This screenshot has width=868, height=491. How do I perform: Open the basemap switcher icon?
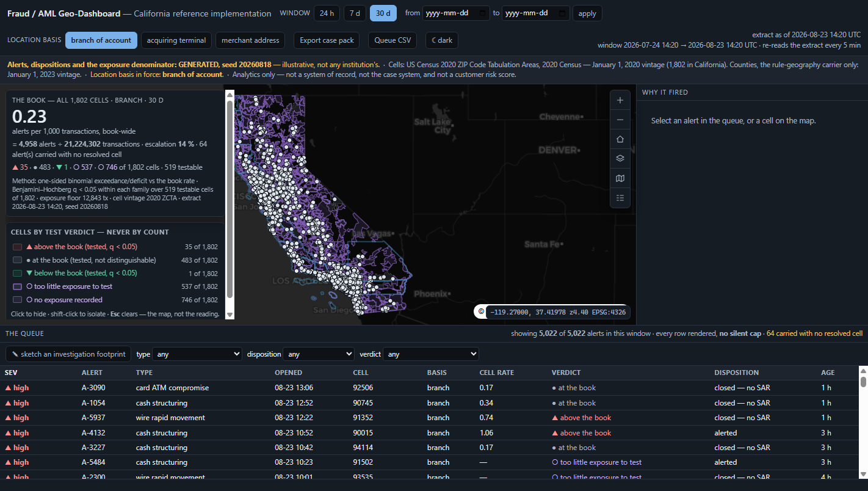pos(620,178)
